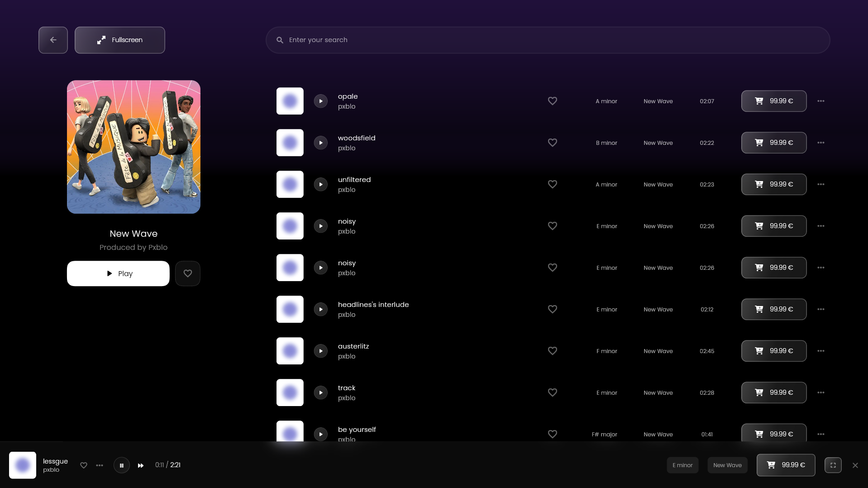This screenshot has height=488, width=868.
Task: Open the New Wave album cover
Action: pos(134,147)
